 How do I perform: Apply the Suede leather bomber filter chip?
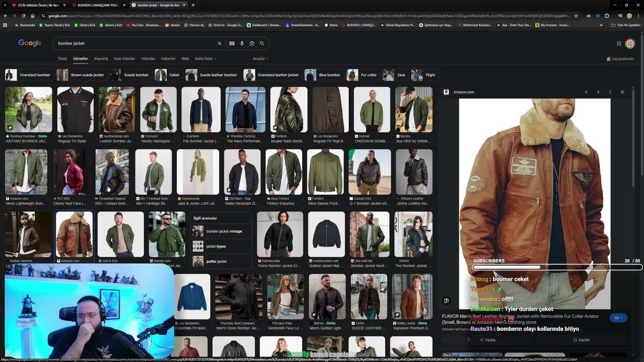coord(212,75)
